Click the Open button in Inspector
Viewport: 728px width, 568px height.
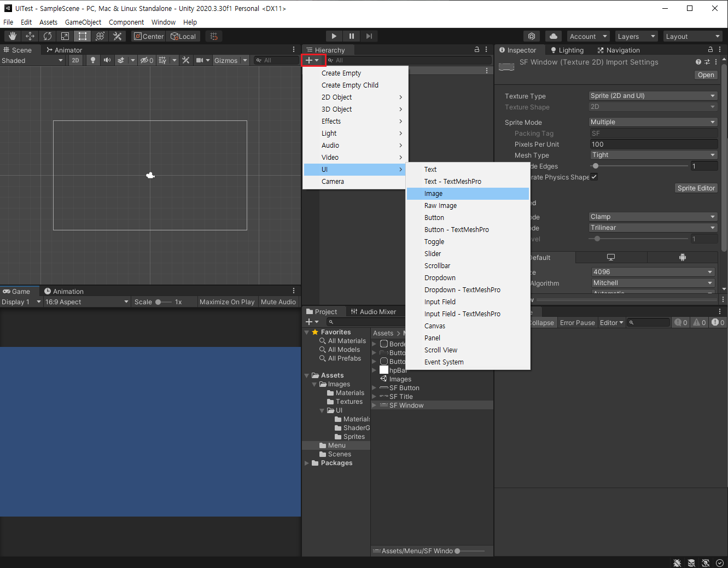[x=706, y=75]
